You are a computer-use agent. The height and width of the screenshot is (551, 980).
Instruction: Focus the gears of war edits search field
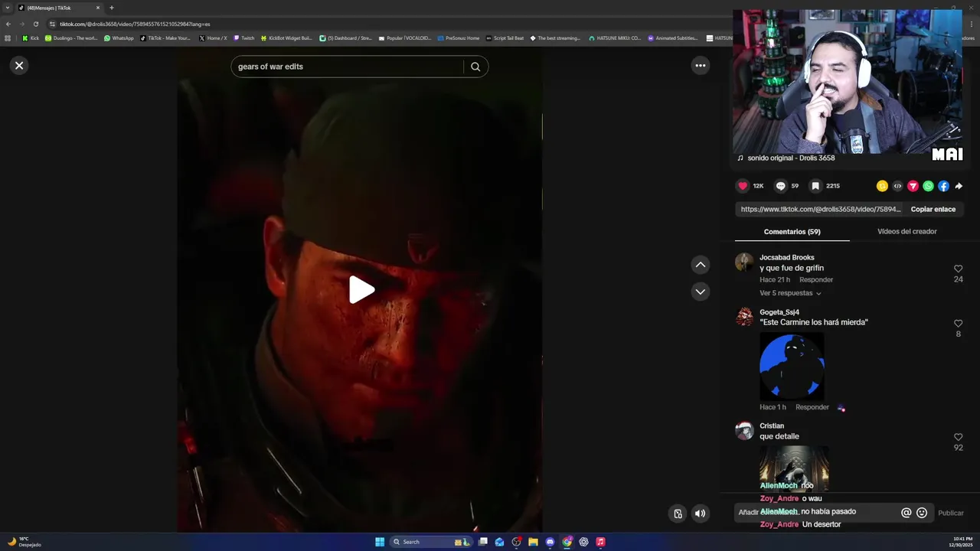click(x=348, y=67)
